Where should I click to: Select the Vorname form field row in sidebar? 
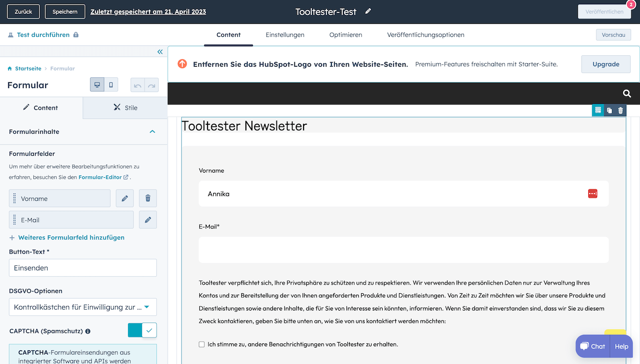[x=59, y=199]
